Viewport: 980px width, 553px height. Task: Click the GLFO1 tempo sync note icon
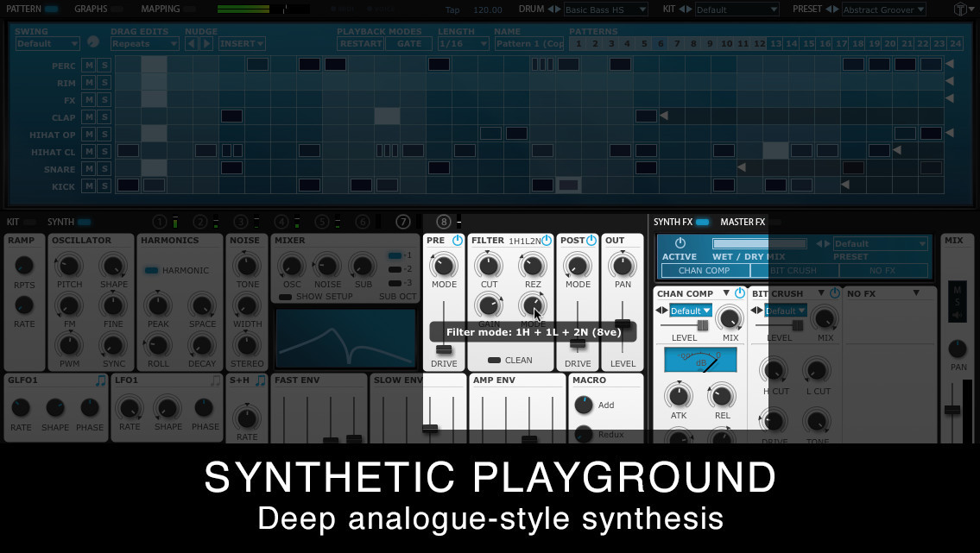click(101, 380)
